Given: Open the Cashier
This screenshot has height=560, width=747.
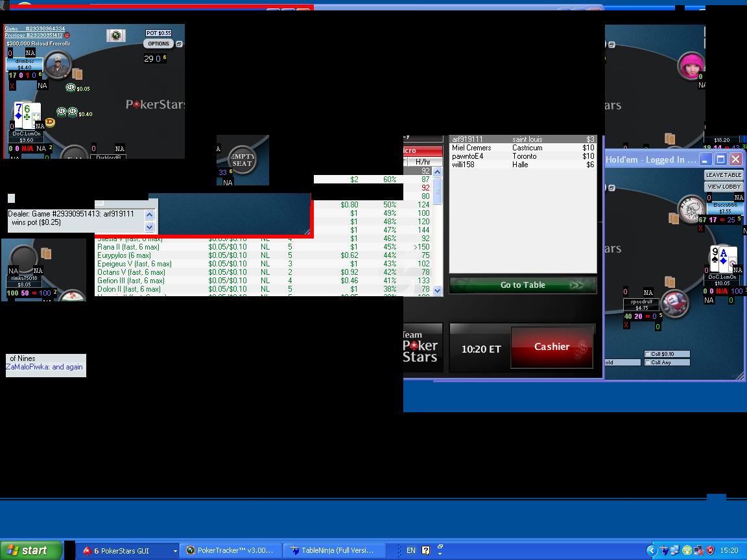Looking at the screenshot, I should [552, 347].
